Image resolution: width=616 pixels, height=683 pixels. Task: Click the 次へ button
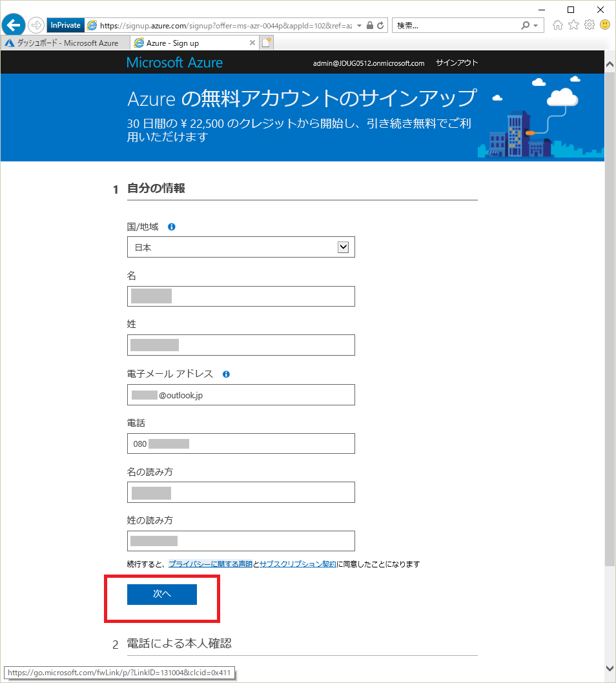[x=162, y=594]
